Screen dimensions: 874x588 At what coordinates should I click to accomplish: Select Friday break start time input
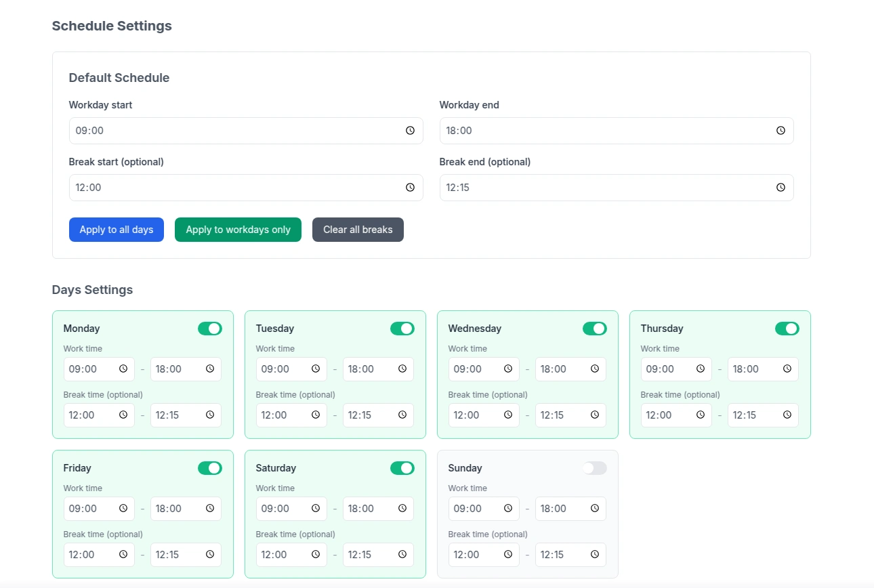point(91,555)
